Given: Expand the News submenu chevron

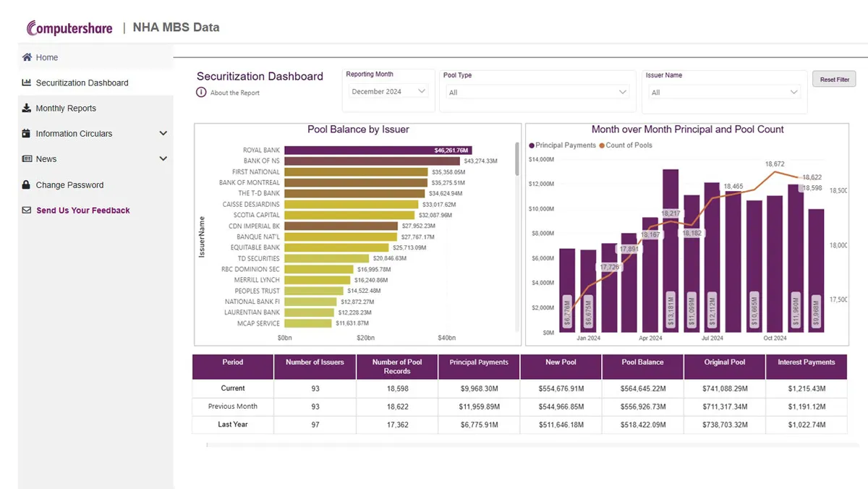Looking at the screenshot, I should click(x=163, y=159).
